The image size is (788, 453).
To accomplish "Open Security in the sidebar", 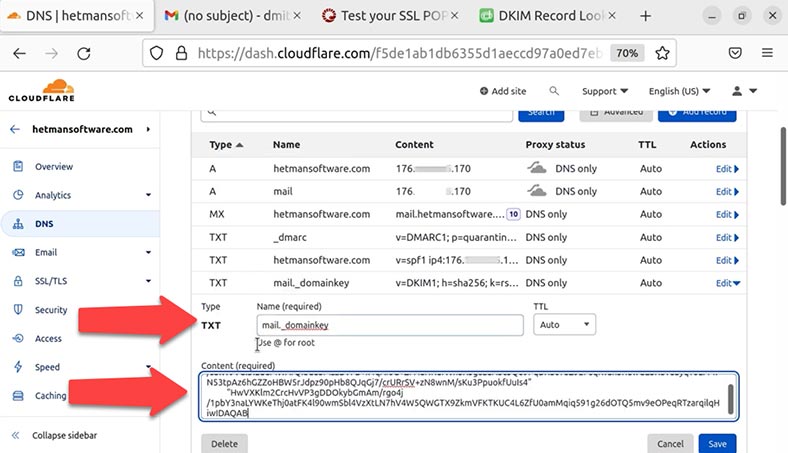I will [x=51, y=310].
